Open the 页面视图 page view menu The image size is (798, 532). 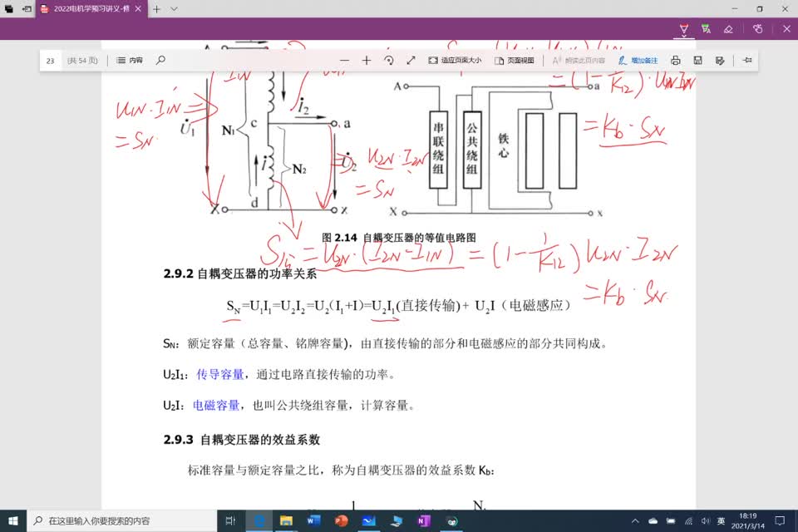tap(514, 60)
